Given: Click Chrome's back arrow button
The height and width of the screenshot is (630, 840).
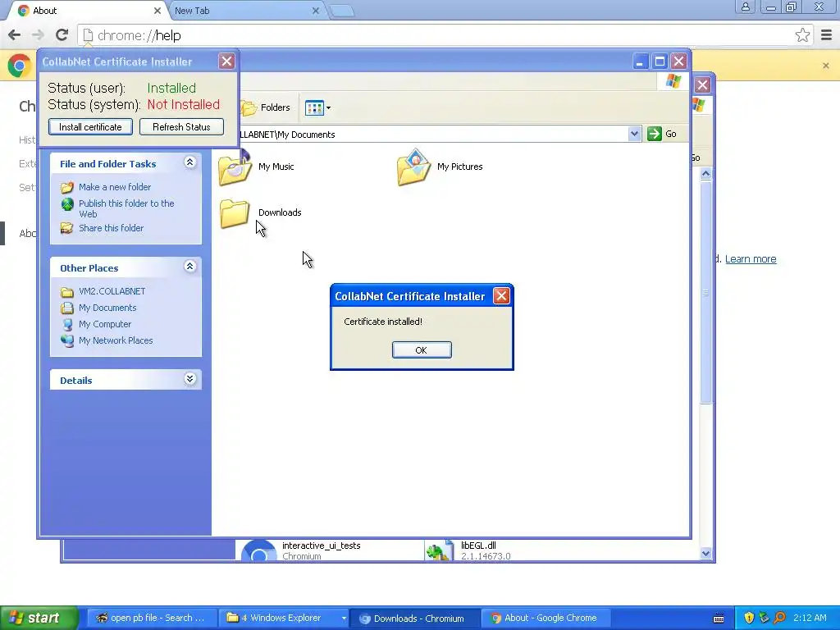Looking at the screenshot, I should click(x=15, y=35).
